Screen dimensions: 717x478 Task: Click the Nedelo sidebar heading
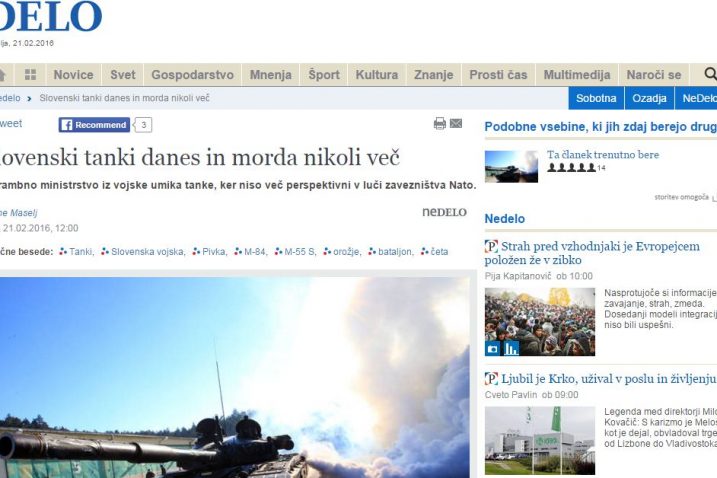[504, 219]
